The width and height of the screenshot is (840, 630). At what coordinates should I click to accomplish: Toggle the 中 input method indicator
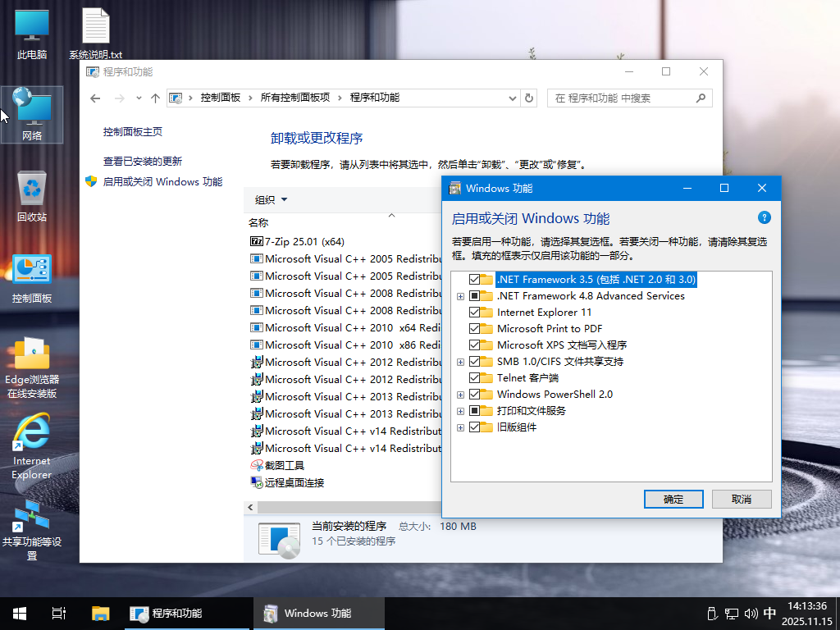coord(769,614)
